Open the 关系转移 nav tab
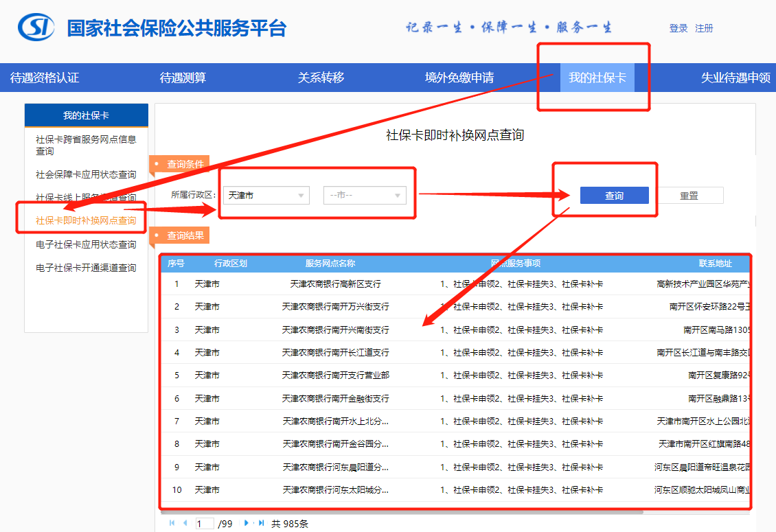Image resolution: width=776 pixels, height=532 pixels. pyautogui.click(x=321, y=78)
